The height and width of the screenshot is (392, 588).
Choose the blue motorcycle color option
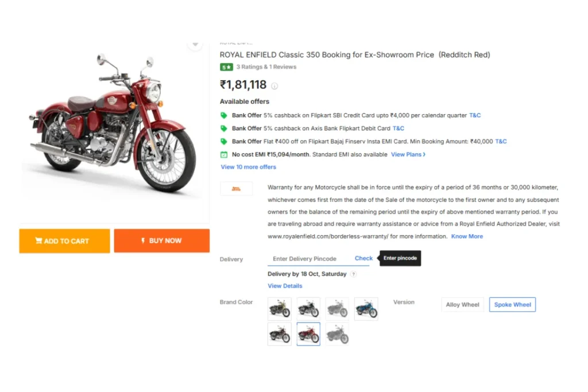[366, 309]
